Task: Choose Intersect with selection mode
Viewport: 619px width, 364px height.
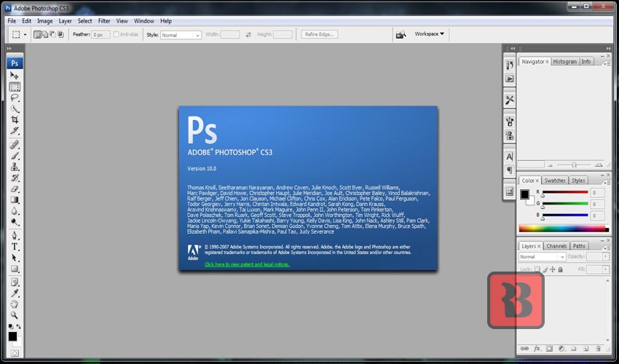Action: pos(60,34)
